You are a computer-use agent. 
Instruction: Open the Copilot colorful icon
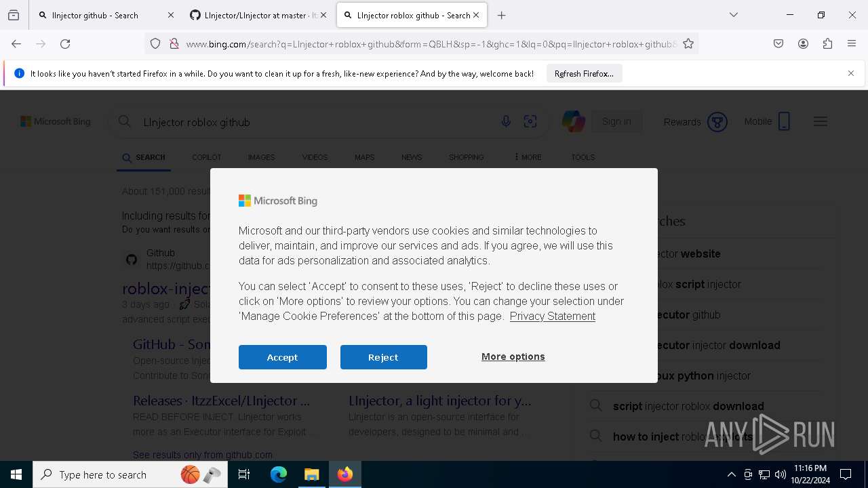(574, 122)
